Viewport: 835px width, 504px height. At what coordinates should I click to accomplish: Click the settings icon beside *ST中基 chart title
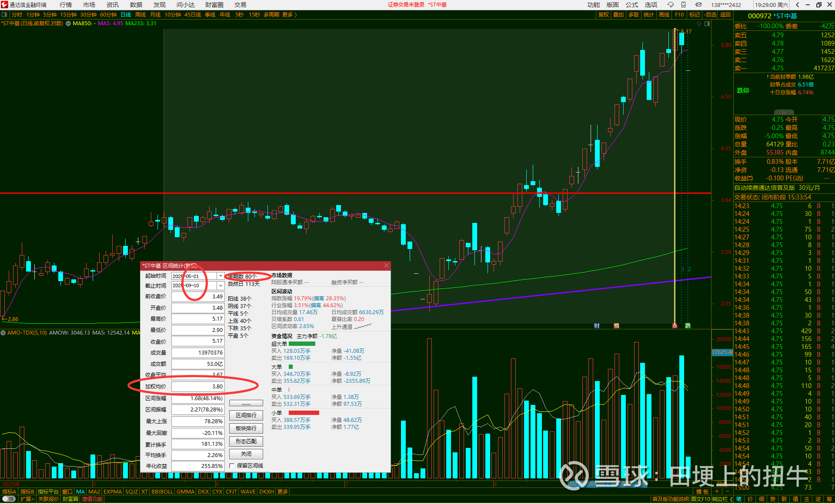tap(68, 23)
